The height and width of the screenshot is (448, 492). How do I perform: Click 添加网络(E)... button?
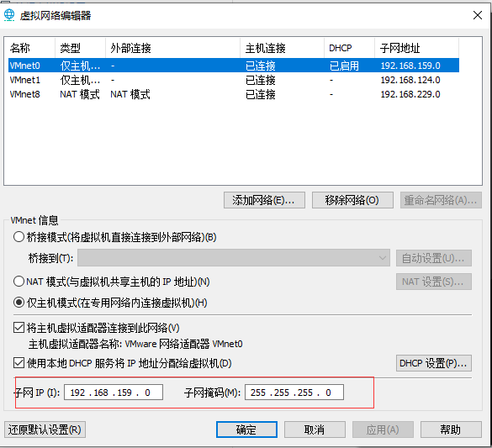pyautogui.click(x=264, y=200)
